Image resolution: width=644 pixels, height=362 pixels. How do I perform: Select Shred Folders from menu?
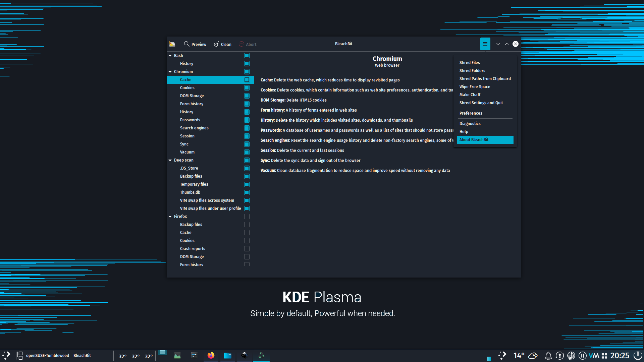[485, 71]
